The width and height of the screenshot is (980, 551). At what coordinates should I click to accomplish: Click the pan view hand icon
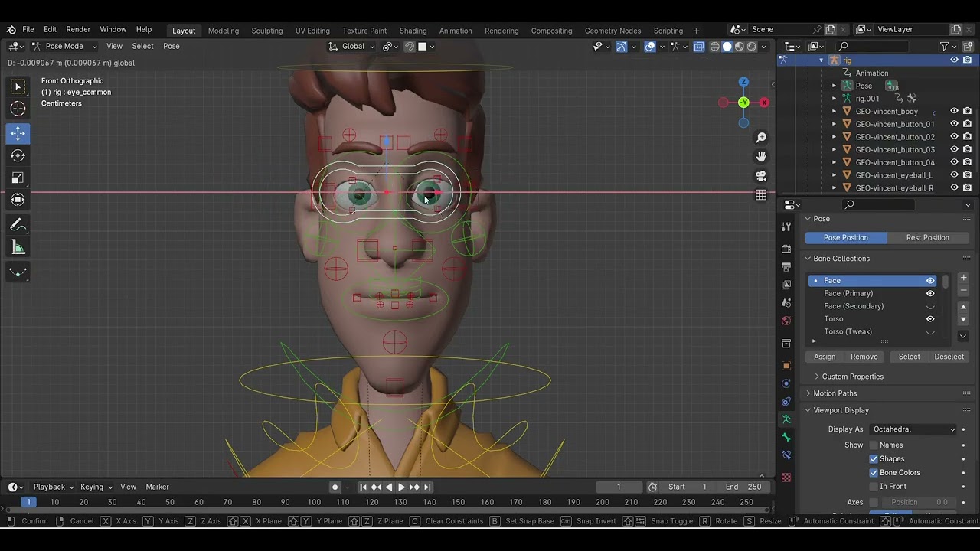tap(761, 156)
